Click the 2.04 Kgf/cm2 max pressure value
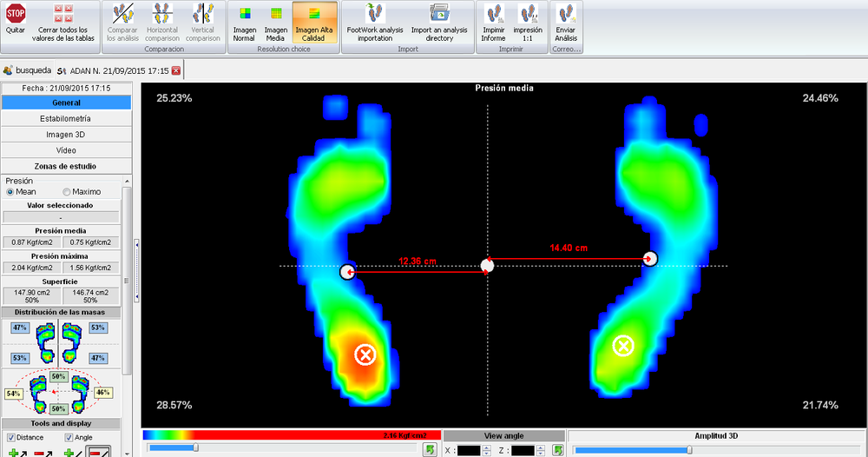This screenshot has height=457, width=868. coord(32,268)
